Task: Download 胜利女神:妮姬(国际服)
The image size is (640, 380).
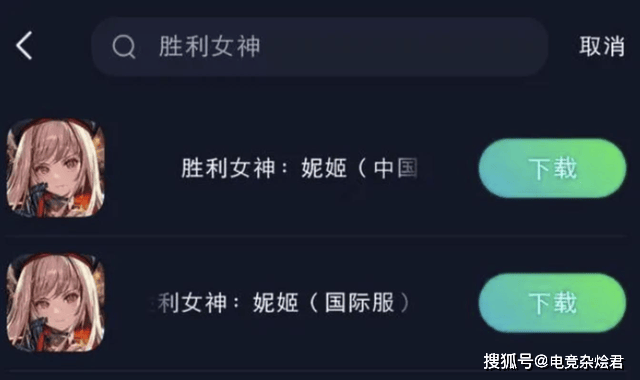Action: pyautogui.click(x=552, y=303)
